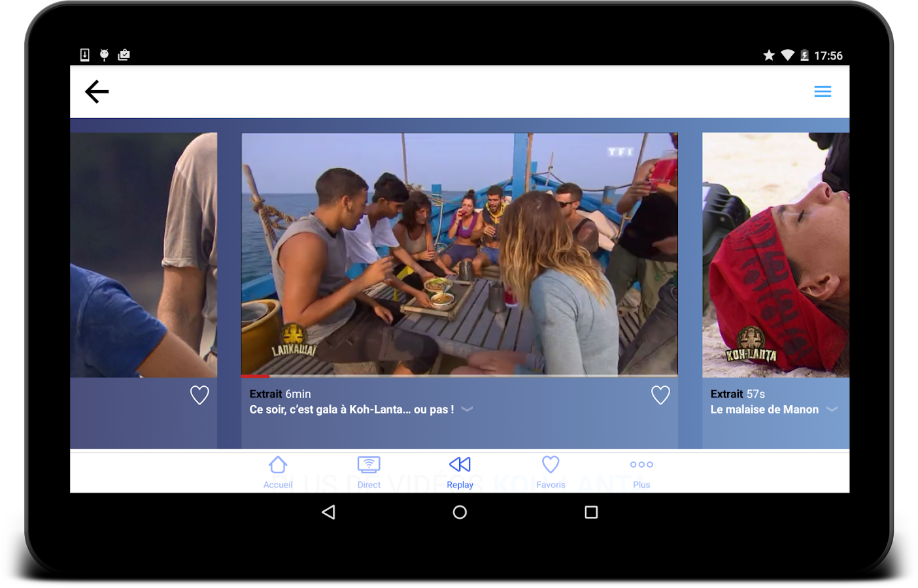Tap the Android recent apps square
918x588 pixels.
(x=591, y=512)
